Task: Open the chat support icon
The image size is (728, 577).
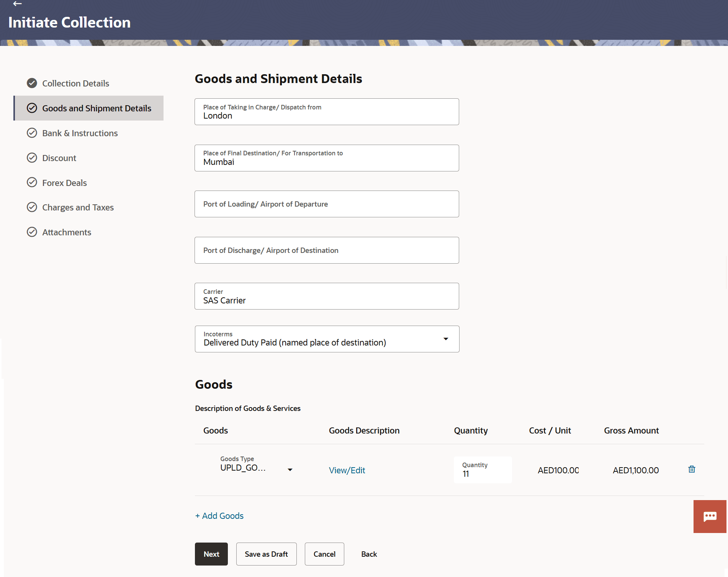Action: point(710,517)
